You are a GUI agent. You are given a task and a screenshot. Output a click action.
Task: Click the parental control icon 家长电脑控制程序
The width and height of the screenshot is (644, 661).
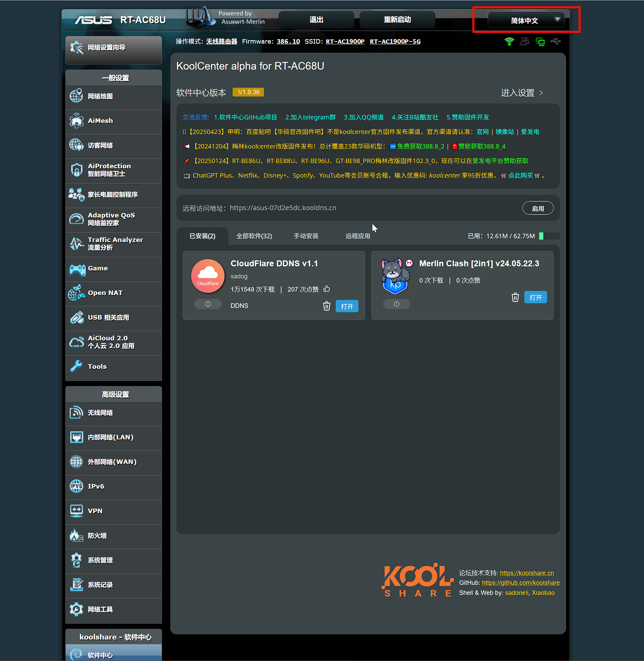click(76, 194)
